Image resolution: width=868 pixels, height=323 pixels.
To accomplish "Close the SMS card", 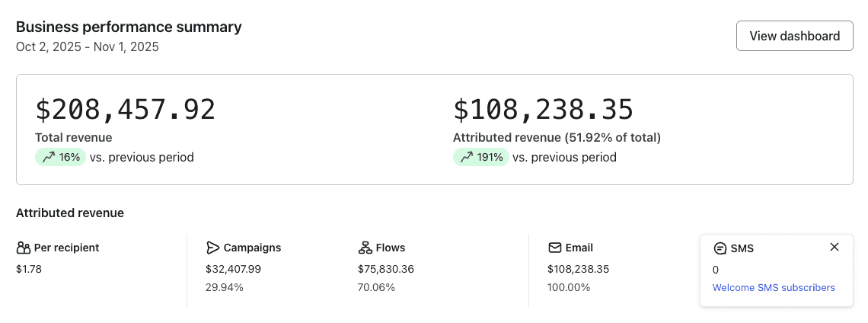I will pyautogui.click(x=834, y=247).
